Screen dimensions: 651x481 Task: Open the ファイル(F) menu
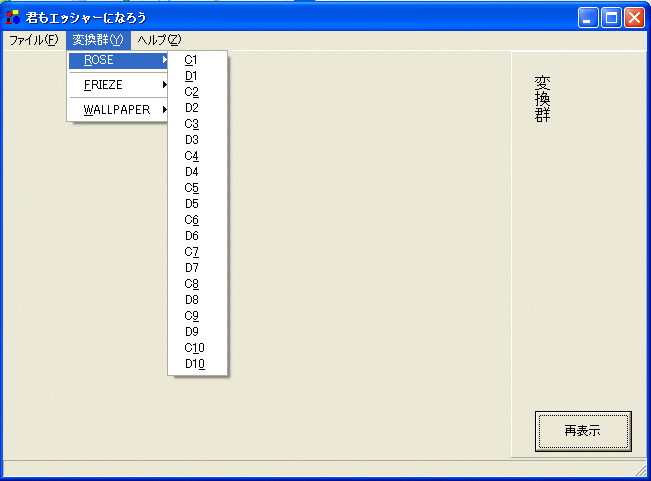[34, 40]
